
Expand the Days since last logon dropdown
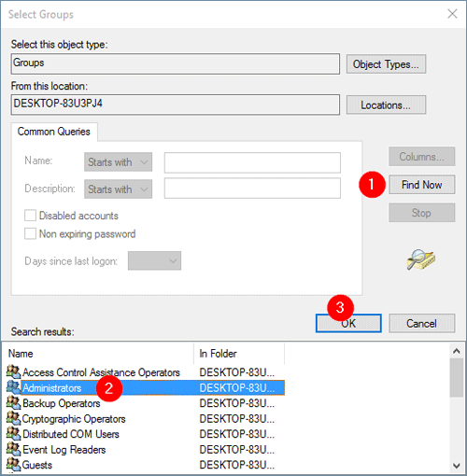click(154, 260)
